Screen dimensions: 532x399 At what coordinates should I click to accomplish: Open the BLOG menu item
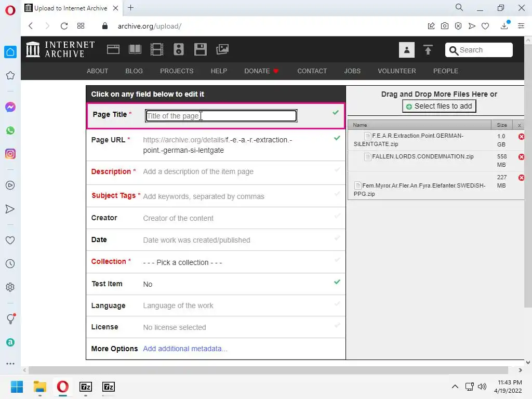134,71
